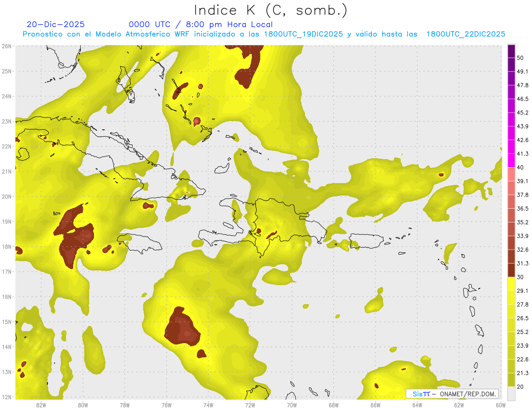The width and height of the screenshot is (532, 411).
Task: Click the latitude label "21N"
Action: point(7,172)
